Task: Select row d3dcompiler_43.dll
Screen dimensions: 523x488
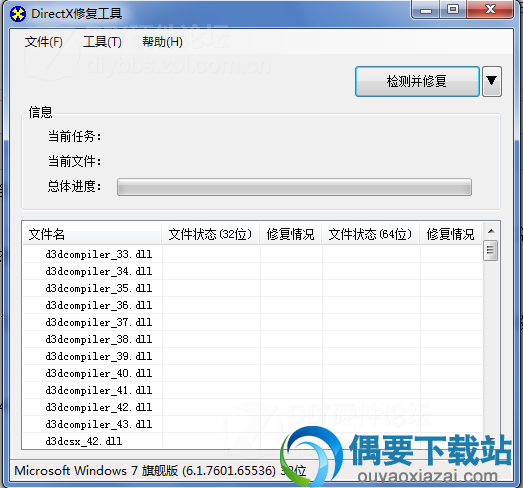Action: [252, 425]
